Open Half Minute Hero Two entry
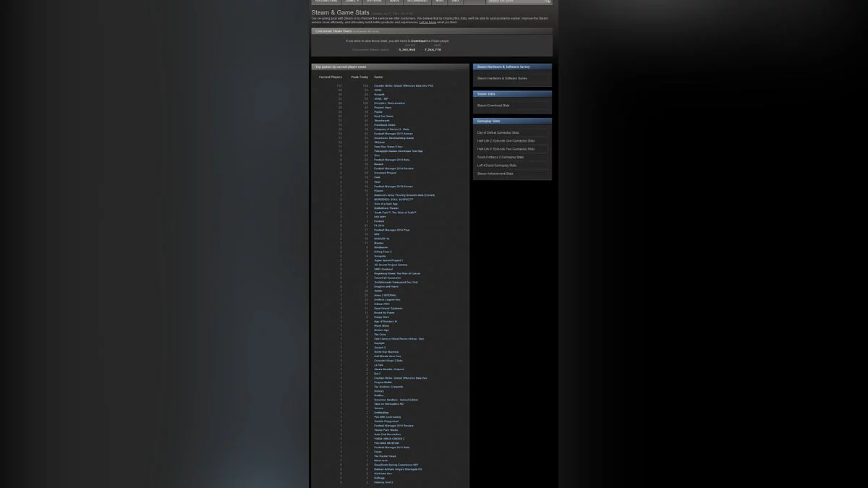The height and width of the screenshot is (488, 868). (387, 356)
